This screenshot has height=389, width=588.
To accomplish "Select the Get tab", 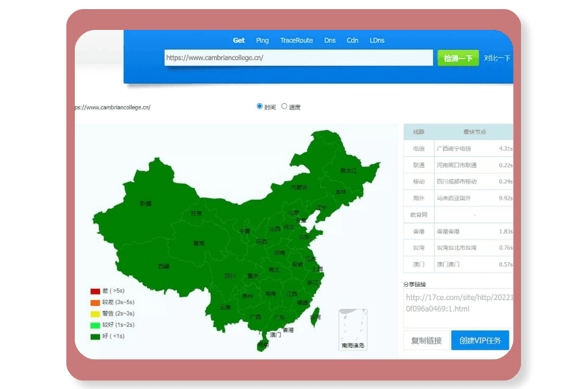I will coord(239,40).
